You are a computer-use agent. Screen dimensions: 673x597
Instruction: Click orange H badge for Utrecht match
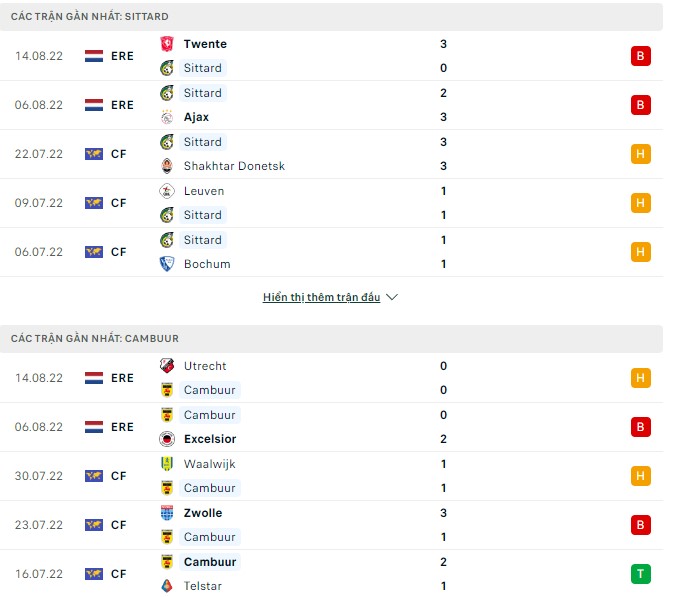640,378
